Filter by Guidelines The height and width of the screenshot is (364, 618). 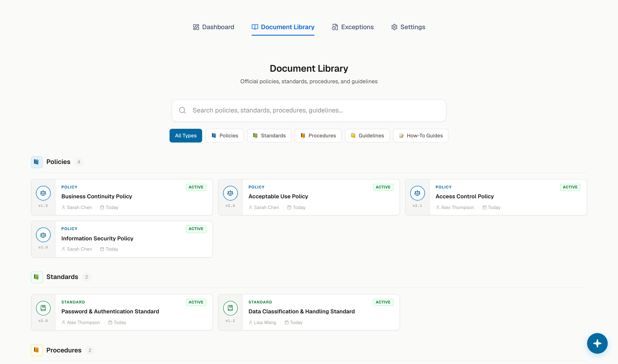click(x=367, y=136)
